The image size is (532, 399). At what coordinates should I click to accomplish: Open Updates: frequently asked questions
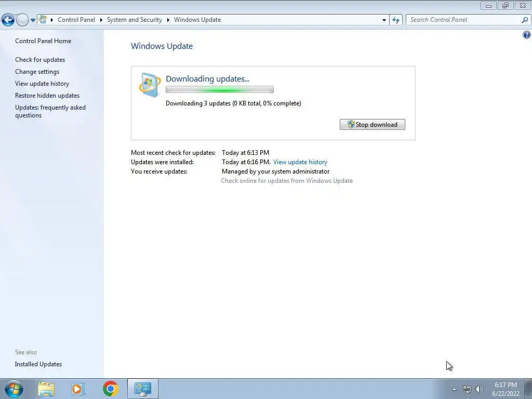50,111
